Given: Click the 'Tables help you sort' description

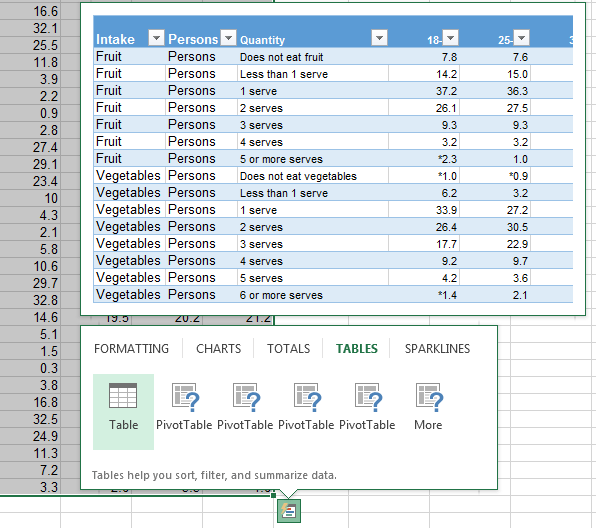Looking at the screenshot, I should [x=214, y=475].
